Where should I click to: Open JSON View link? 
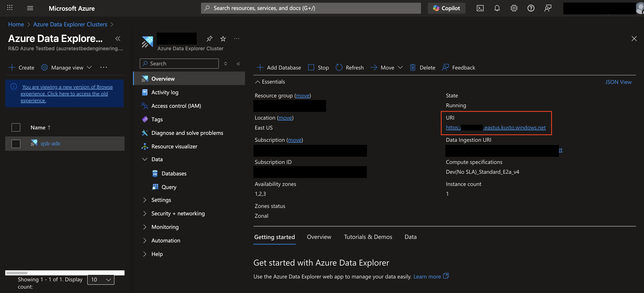coord(618,82)
